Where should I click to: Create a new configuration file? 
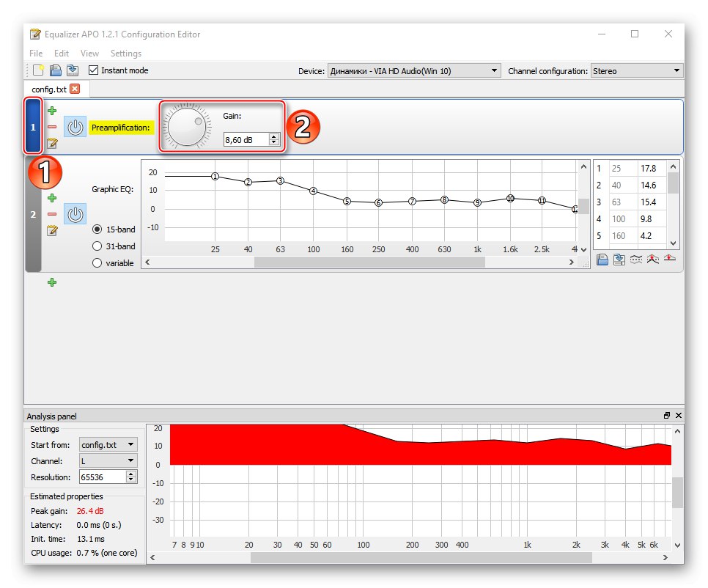point(39,70)
